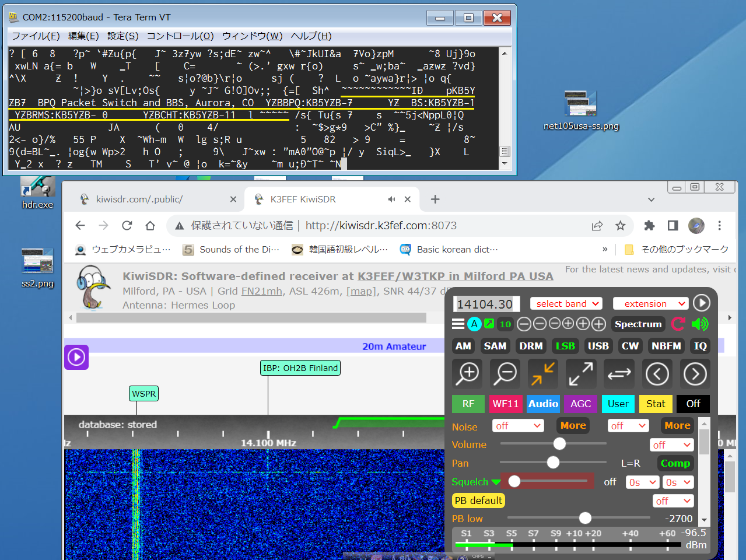Viewport: 746px width, 560px height.
Task: Expand the Noise off dropdown
Action: [x=518, y=426]
